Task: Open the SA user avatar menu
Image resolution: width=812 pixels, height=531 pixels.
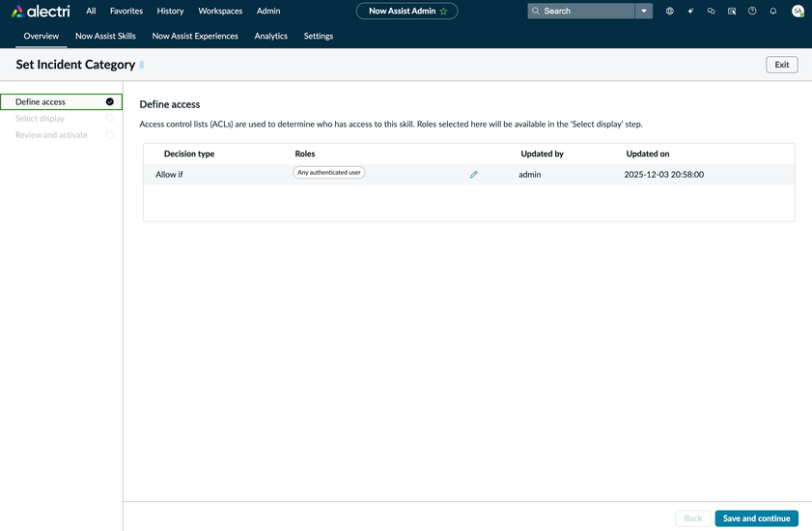Action: pos(798,11)
